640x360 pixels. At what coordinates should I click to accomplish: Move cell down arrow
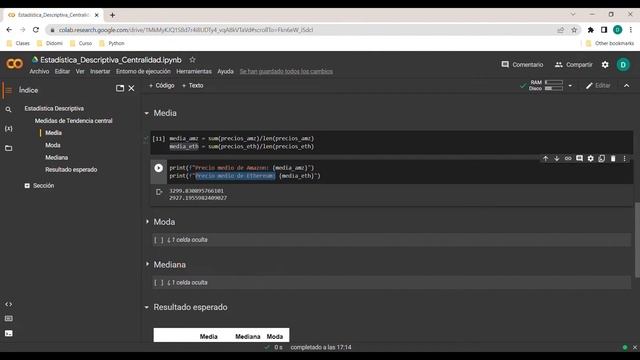pos(556,158)
